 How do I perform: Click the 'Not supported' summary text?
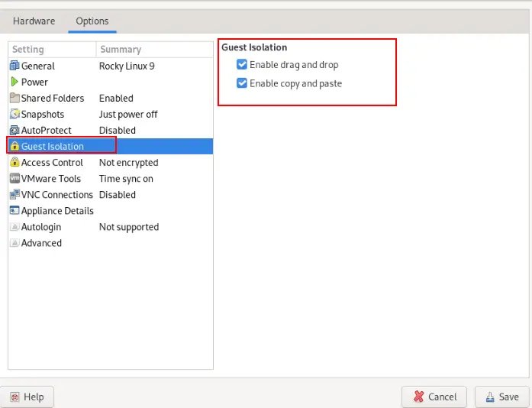coord(129,227)
